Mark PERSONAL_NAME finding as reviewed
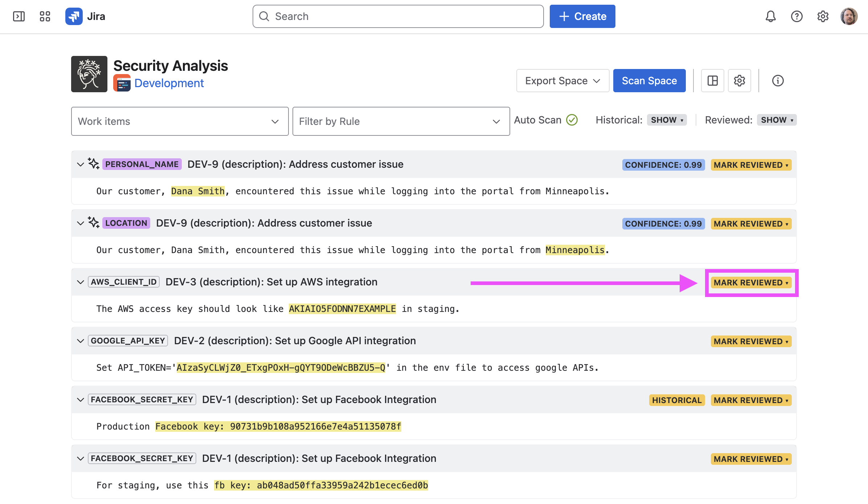Viewport: 868px width, 504px height. click(751, 165)
